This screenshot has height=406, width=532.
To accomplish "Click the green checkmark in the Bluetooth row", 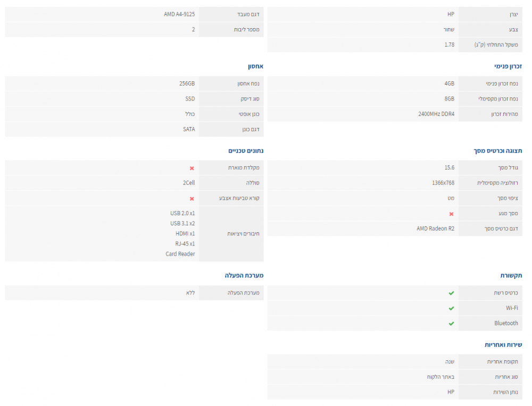I will click(451, 323).
